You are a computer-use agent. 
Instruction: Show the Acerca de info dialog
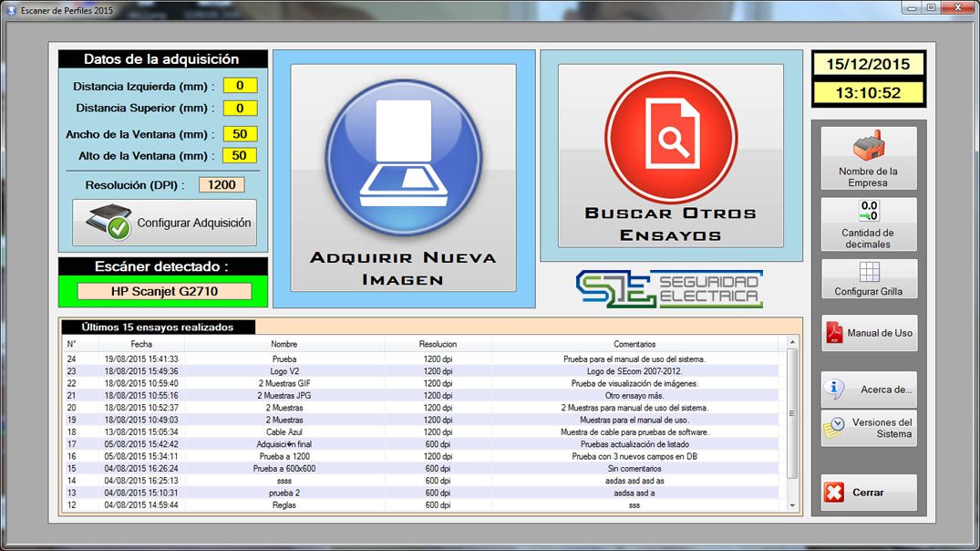click(868, 390)
